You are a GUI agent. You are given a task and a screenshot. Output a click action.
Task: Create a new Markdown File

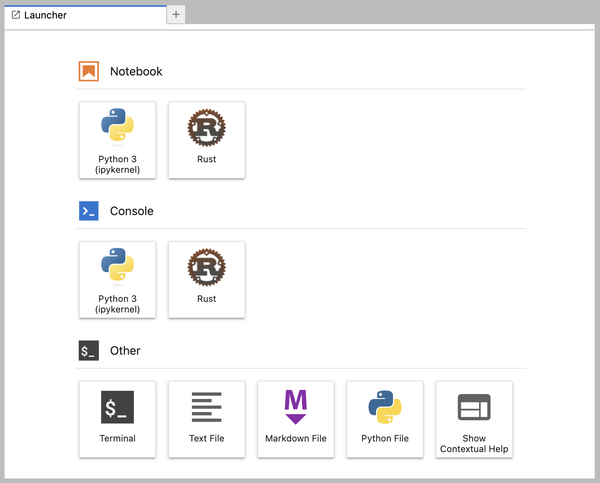(296, 419)
